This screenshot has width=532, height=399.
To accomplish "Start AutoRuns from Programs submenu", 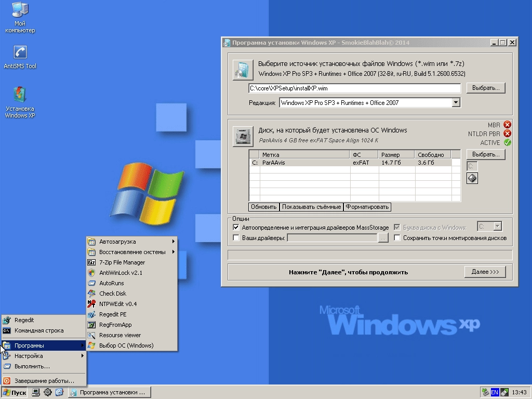I will [x=132, y=283].
